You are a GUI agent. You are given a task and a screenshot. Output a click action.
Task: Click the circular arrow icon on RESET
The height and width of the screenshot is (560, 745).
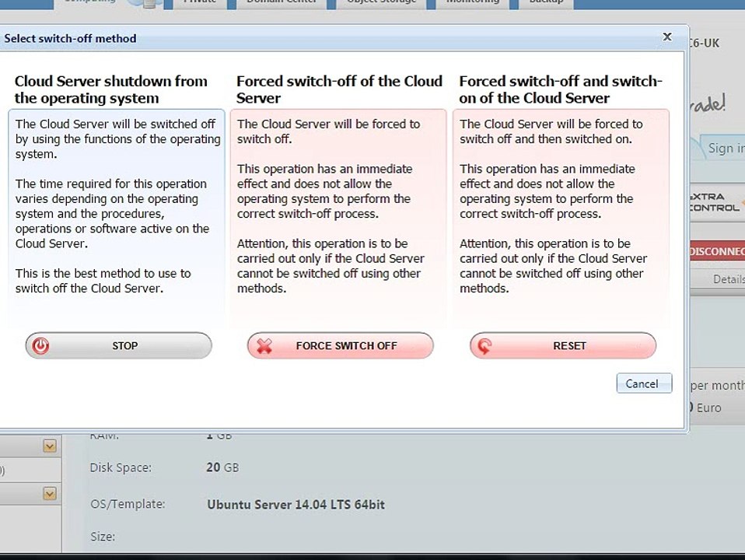pyautogui.click(x=484, y=345)
